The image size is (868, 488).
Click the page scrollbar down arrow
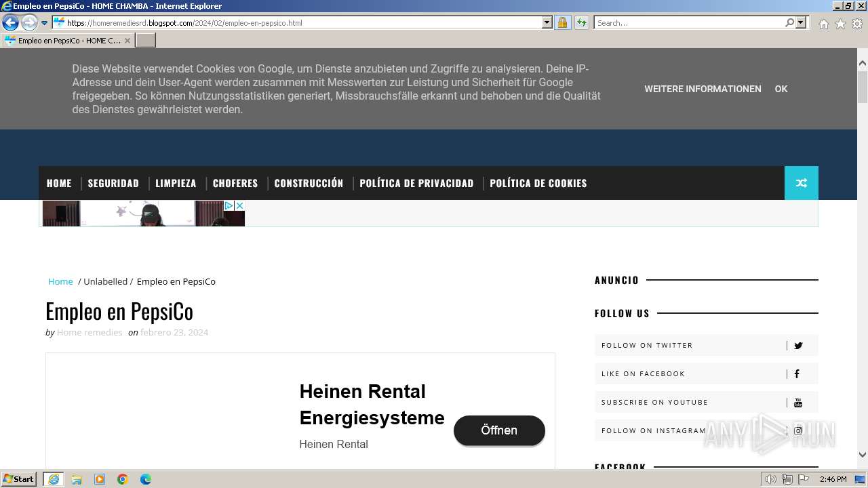pyautogui.click(x=863, y=455)
